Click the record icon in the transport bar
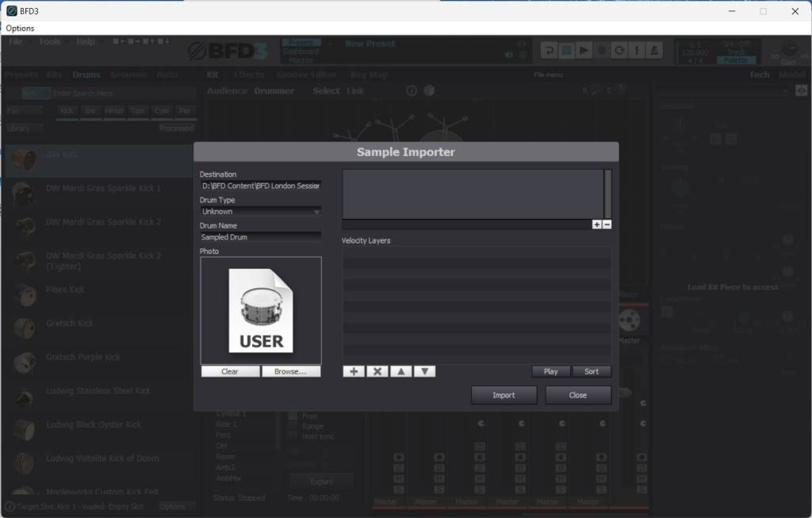The height and width of the screenshot is (518, 812). point(601,49)
